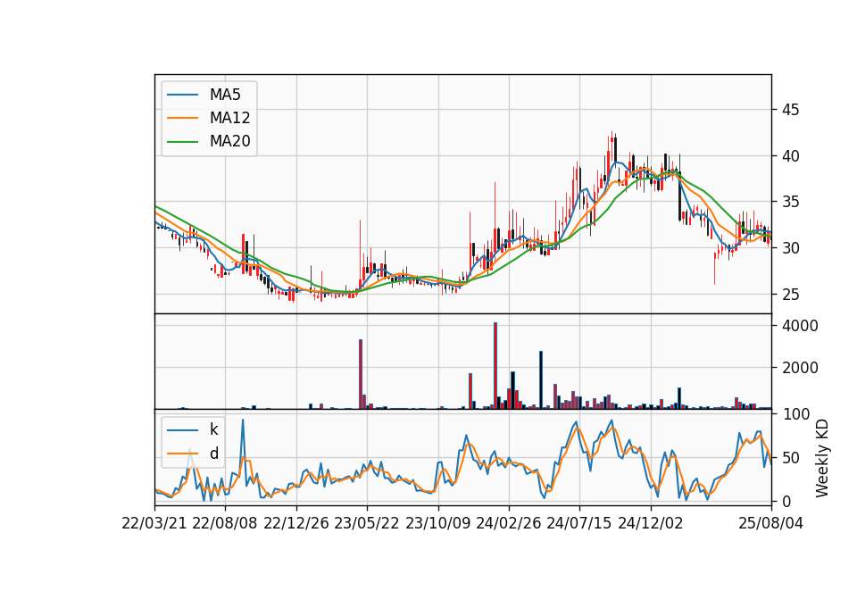Image resolution: width=857 pixels, height=616 pixels.
Task: Click the 25 price axis label
Action: (x=790, y=295)
